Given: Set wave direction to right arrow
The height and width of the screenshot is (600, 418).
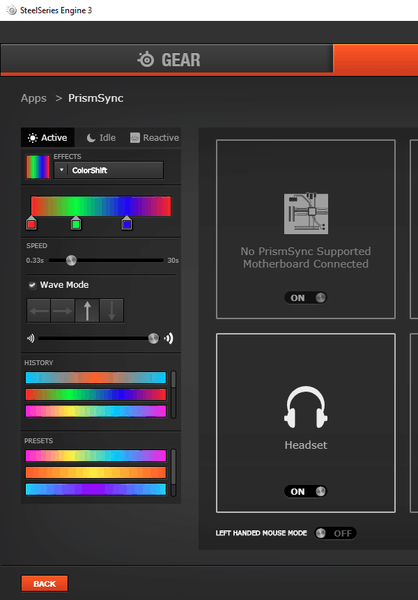Looking at the screenshot, I should pyautogui.click(x=62, y=310).
